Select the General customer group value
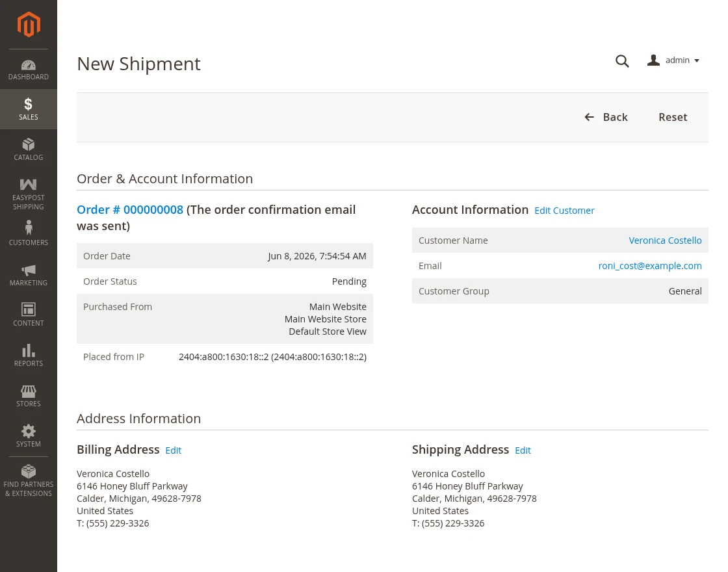 [685, 291]
